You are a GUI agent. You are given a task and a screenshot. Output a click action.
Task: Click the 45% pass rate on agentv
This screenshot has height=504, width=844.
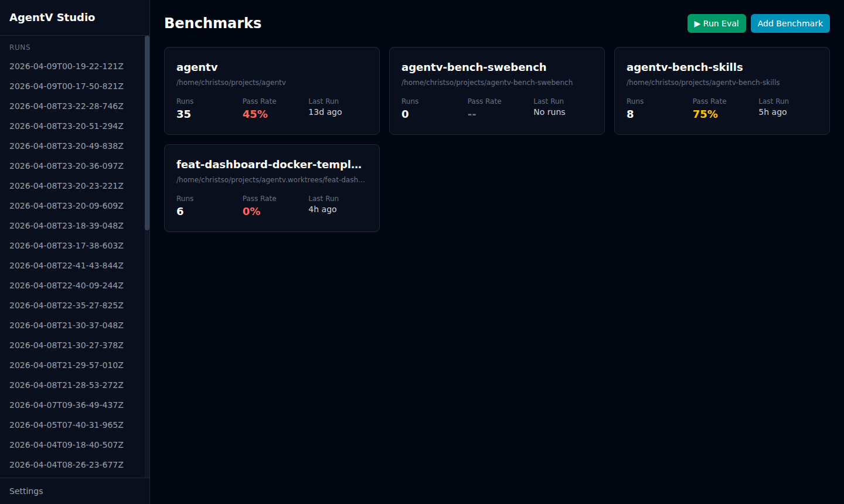tap(256, 114)
